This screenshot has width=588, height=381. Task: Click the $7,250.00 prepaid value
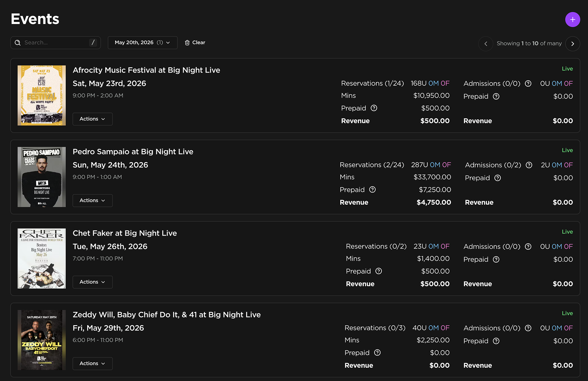[x=435, y=190]
